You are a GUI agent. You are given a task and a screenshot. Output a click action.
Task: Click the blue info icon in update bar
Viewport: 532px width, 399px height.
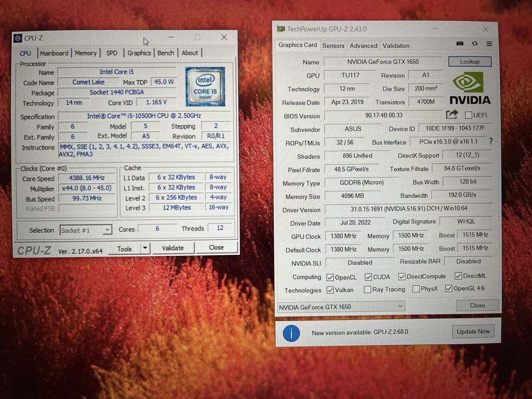(291, 333)
